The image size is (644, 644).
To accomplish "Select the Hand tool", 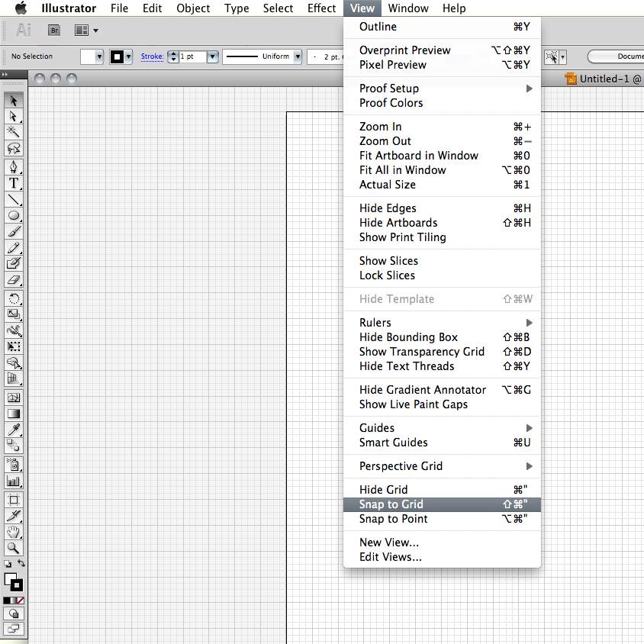I will point(14,532).
